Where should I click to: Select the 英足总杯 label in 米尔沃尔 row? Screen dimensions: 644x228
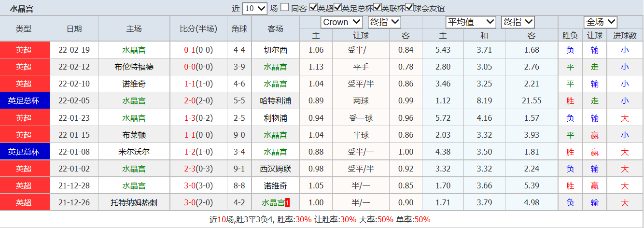click(24, 152)
